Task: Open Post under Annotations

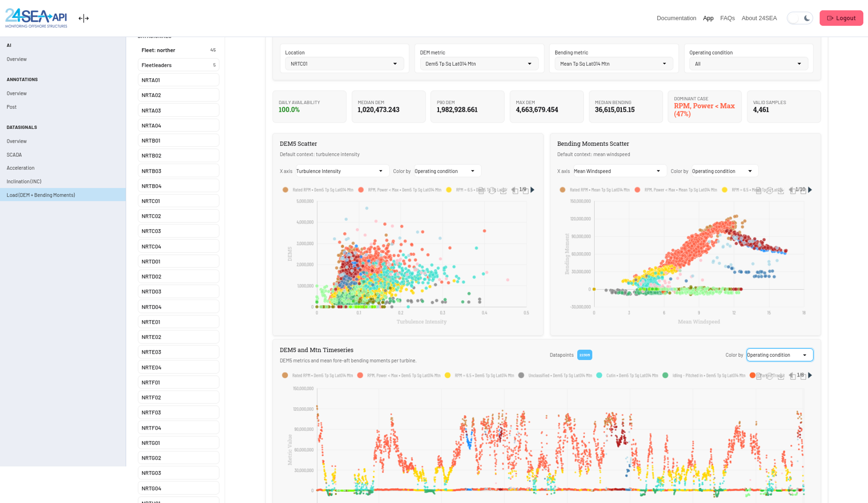Action: point(12,107)
